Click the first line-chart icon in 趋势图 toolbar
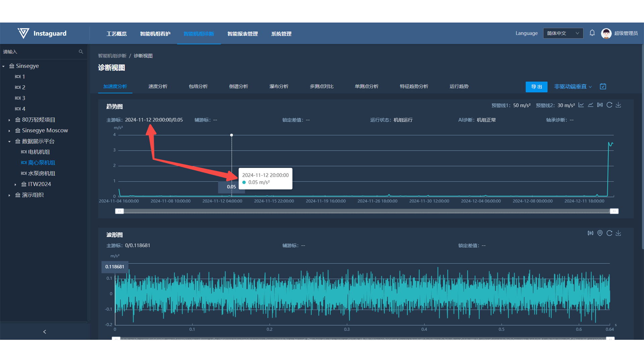 581,105
